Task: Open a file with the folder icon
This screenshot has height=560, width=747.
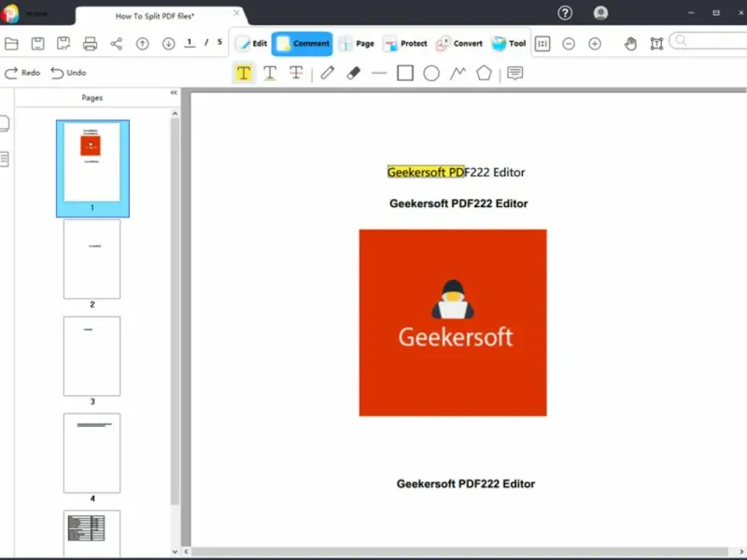Action: point(11,44)
